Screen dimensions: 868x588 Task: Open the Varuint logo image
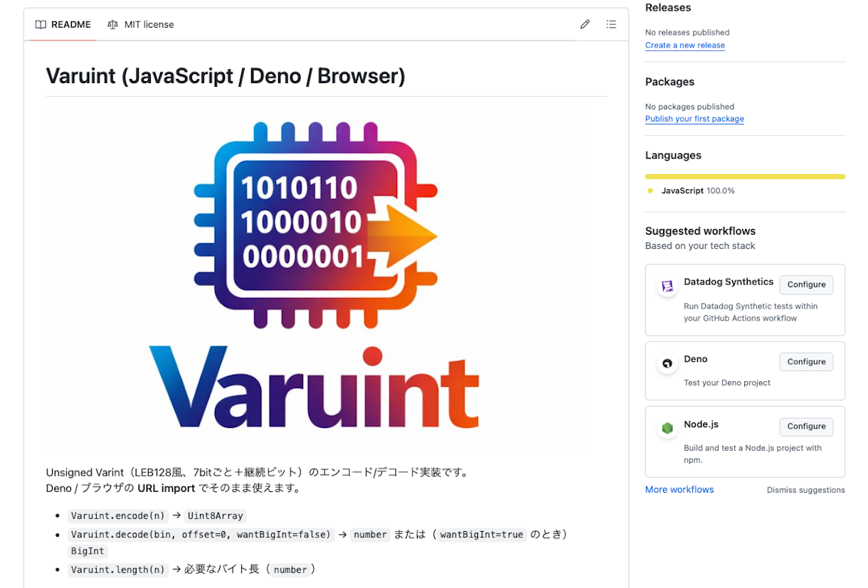tap(314, 277)
